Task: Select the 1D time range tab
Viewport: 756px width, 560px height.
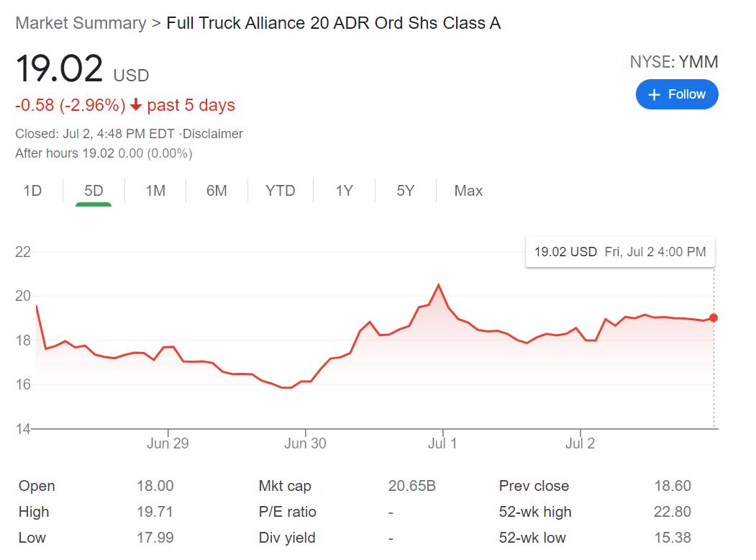Action: [x=32, y=191]
